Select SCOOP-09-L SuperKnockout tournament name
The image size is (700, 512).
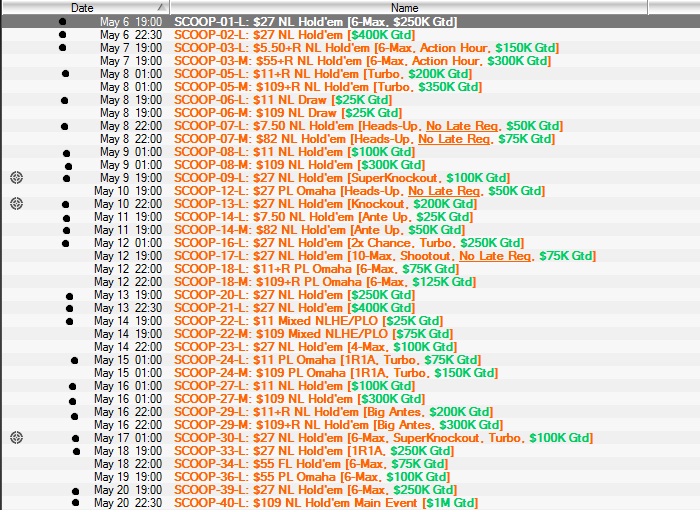pyautogui.click(x=342, y=178)
